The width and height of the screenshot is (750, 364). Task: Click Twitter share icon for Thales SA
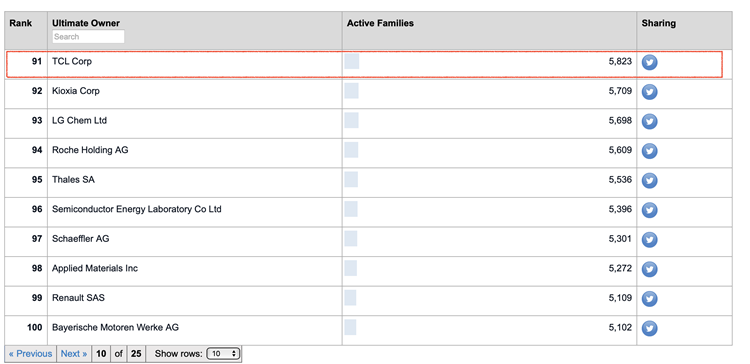click(x=649, y=180)
